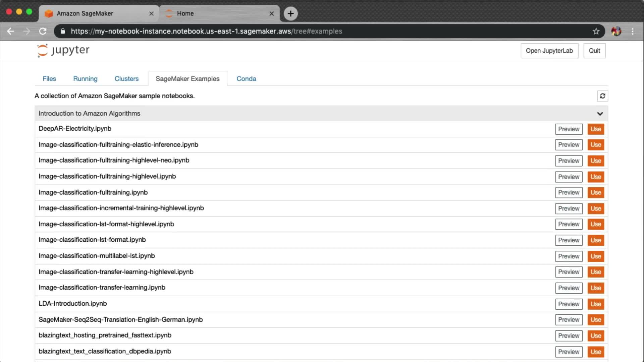Open the browser profile avatar

pyautogui.click(x=616, y=31)
